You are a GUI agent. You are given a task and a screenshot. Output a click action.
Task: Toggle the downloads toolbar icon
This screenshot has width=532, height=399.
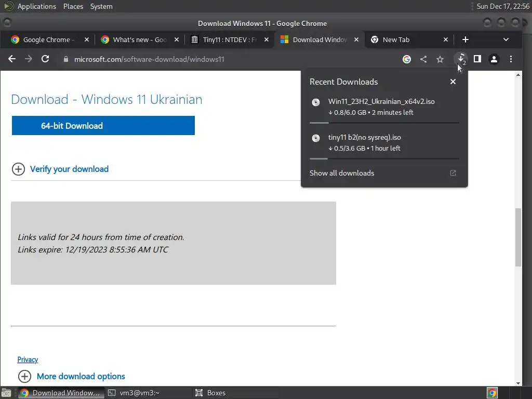(x=461, y=59)
